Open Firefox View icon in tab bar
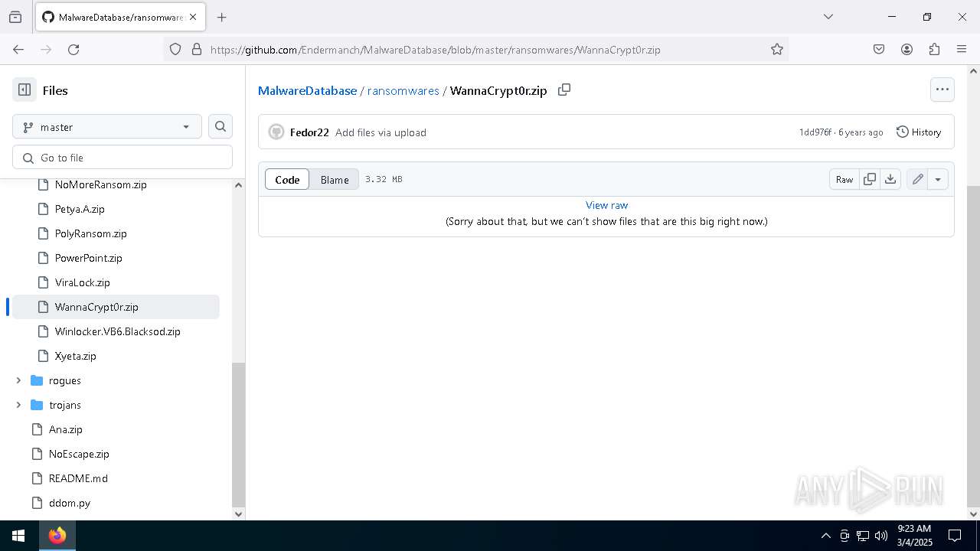The width and height of the screenshot is (980, 551). pos(15,17)
